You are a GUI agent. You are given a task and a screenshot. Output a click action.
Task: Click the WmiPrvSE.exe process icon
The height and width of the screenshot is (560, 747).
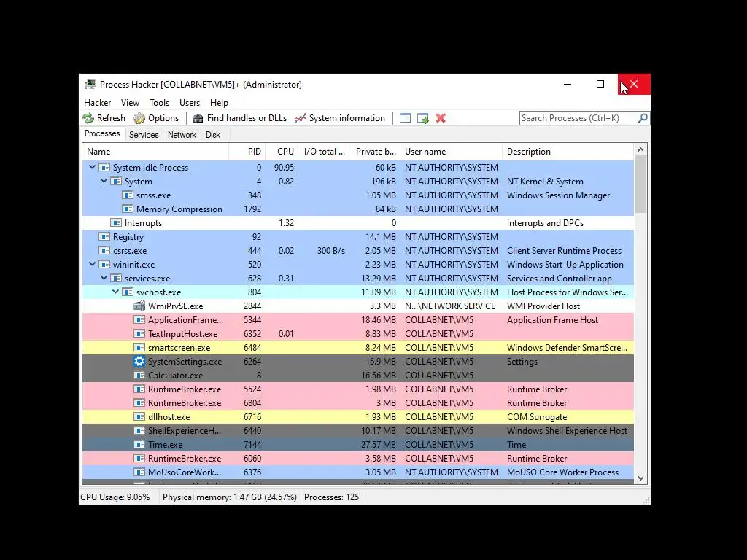pyautogui.click(x=139, y=306)
